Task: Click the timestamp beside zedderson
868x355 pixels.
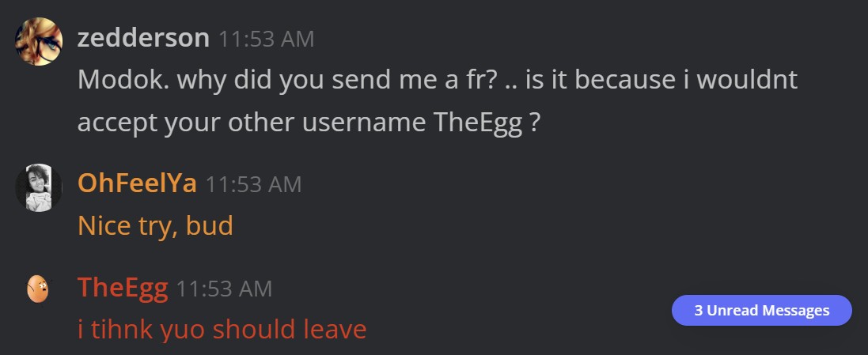Action: pyautogui.click(x=267, y=40)
